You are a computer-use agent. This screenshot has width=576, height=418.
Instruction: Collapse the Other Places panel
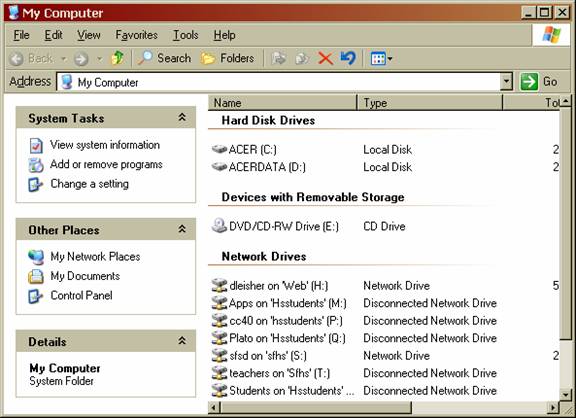pos(182,229)
